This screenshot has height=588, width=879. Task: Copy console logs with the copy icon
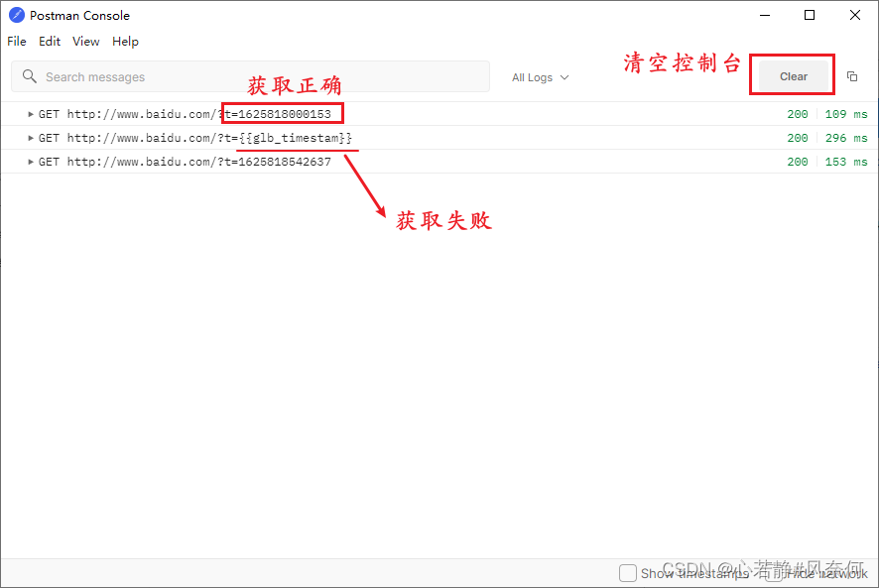(x=852, y=76)
